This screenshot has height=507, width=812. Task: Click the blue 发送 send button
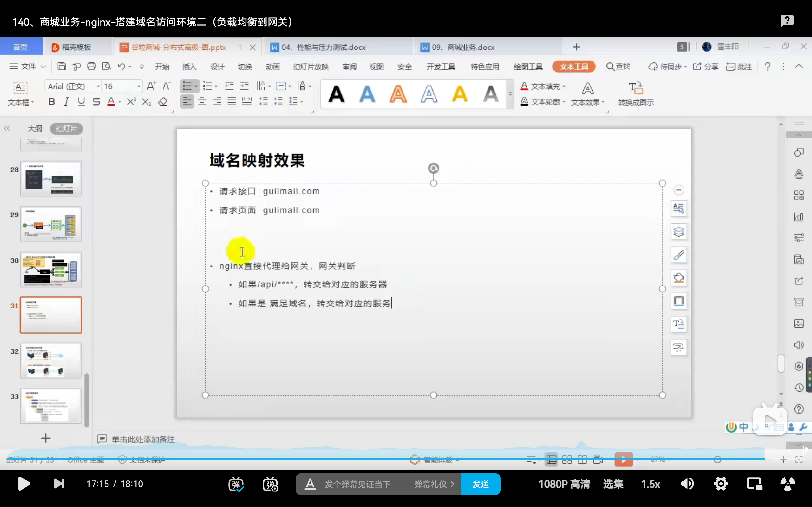click(x=481, y=484)
